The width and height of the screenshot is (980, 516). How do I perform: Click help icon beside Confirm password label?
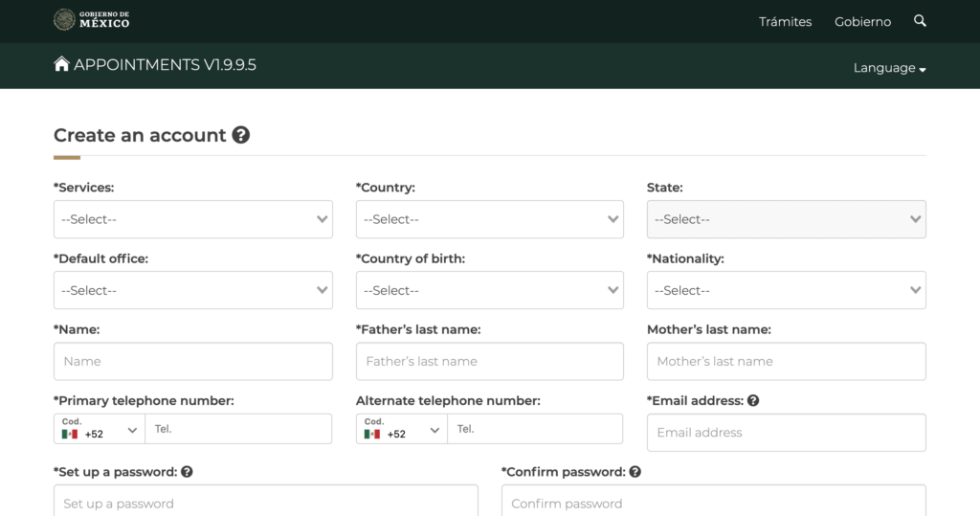pyautogui.click(x=635, y=472)
